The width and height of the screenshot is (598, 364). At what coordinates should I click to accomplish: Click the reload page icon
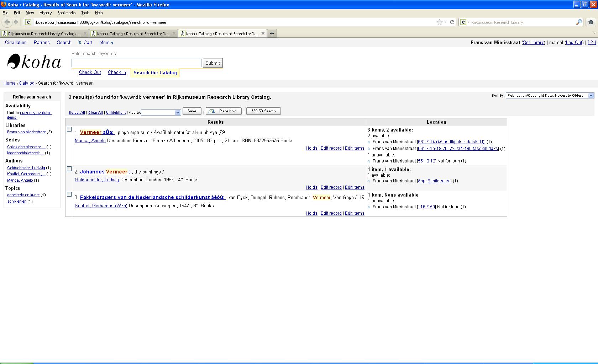click(452, 22)
